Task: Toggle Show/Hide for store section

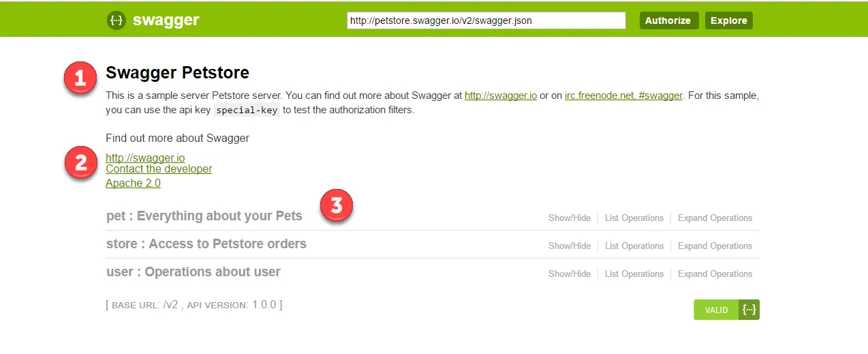Action: pos(570,246)
